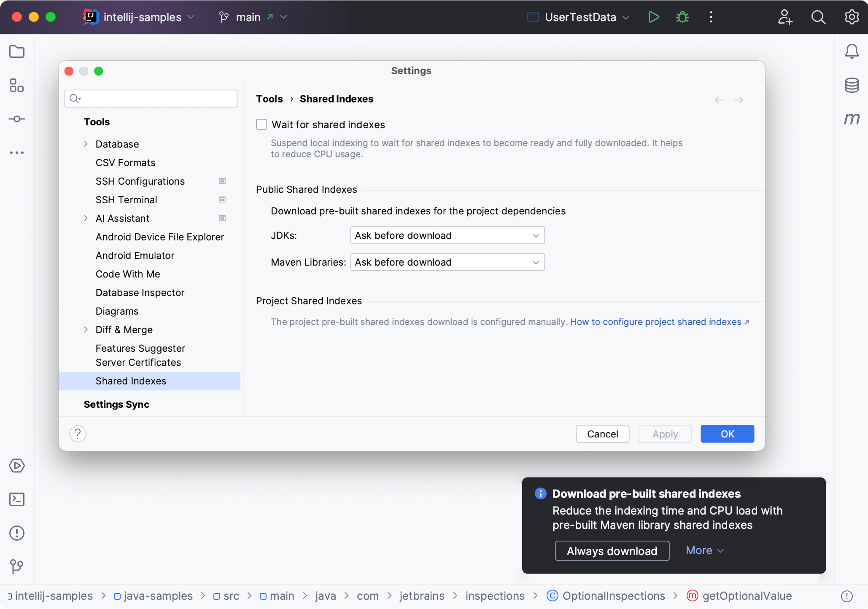This screenshot has width=868, height=609.
Task: Click Tools breadcrumb in settings header
Action: click(269, 99)
